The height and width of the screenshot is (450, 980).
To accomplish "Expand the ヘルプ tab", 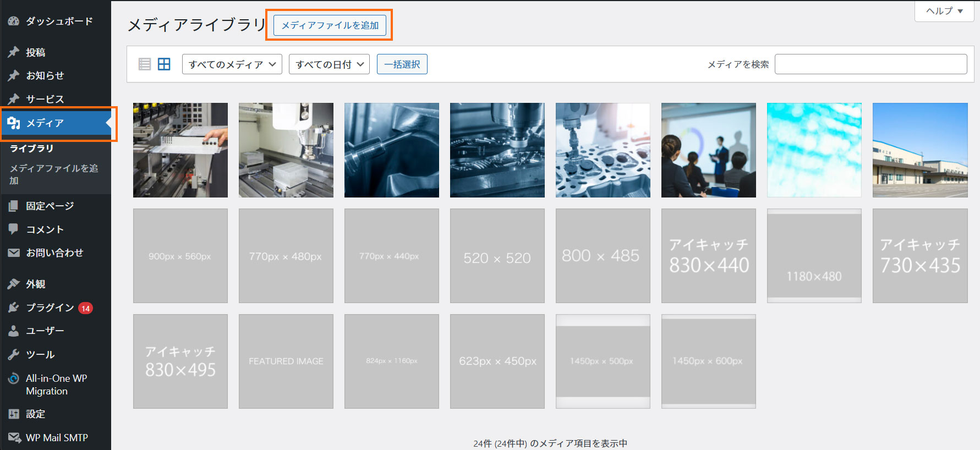I will click(944, 11).
